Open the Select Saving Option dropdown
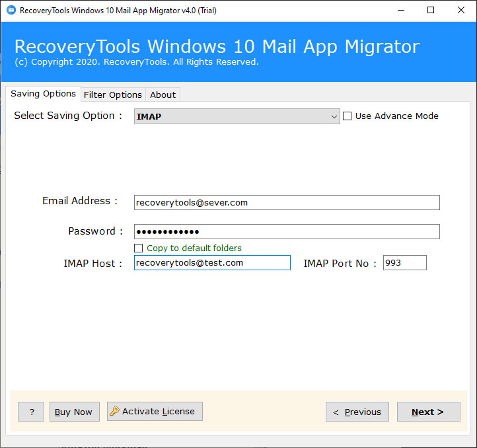This screenshot has width=477, height=448. point(237,116)
